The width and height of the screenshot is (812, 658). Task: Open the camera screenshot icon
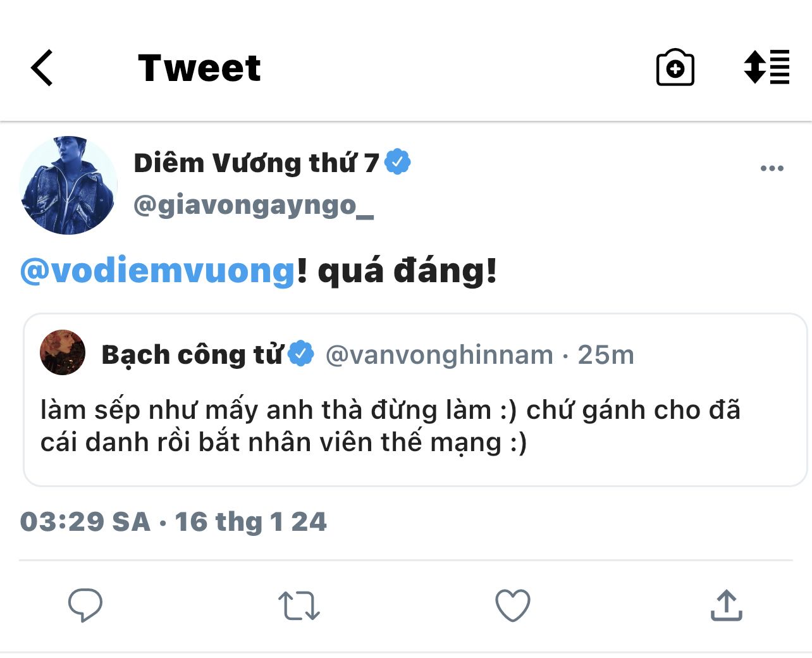675,67
